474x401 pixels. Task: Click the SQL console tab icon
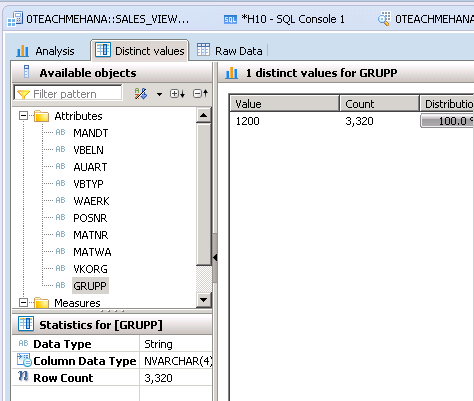coord(230,20)
